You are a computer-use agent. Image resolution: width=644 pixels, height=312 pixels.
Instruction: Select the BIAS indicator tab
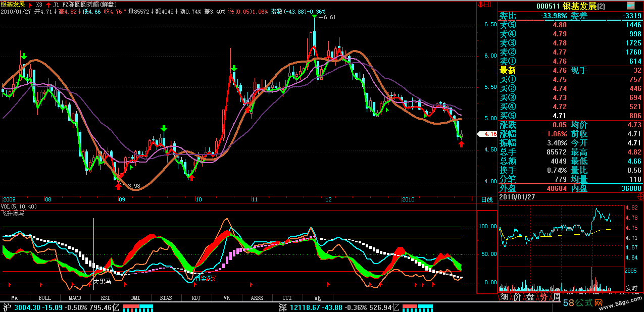(x=166, y=298)
